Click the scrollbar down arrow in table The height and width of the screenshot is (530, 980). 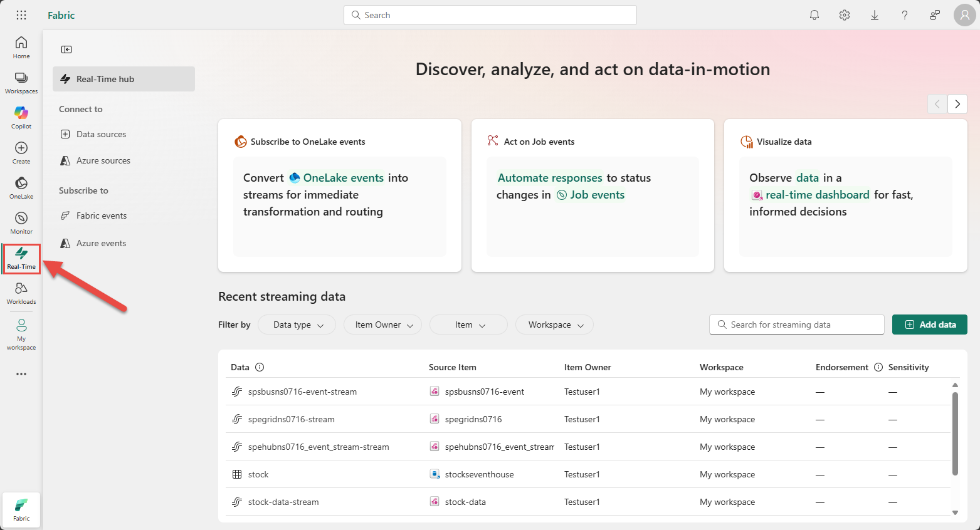coord(955,512)
